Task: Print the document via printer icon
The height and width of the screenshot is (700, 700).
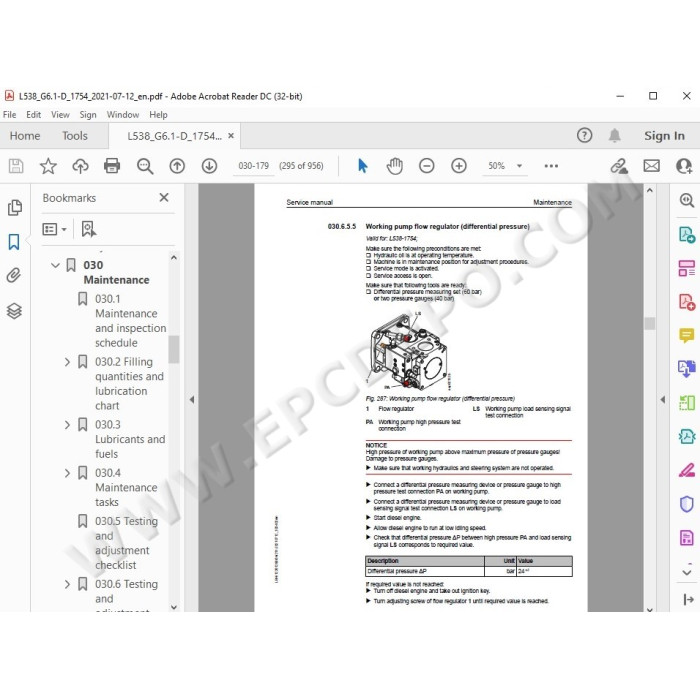Action: click(x=112, y=166)
